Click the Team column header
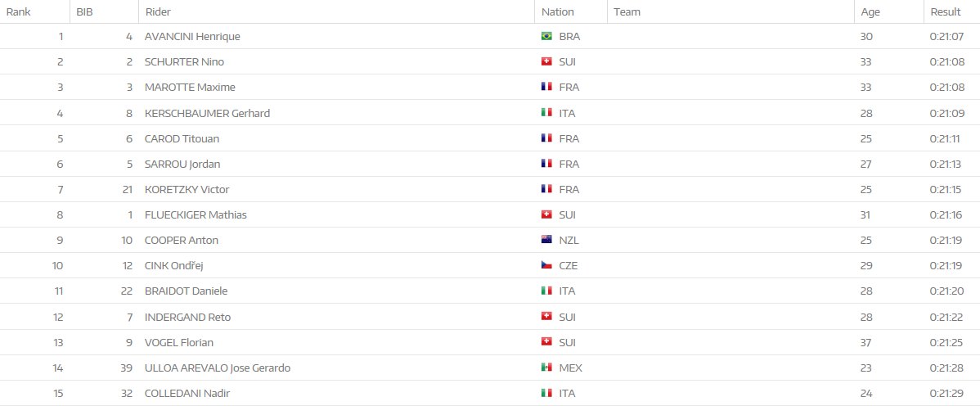 [x=627, y=12]
